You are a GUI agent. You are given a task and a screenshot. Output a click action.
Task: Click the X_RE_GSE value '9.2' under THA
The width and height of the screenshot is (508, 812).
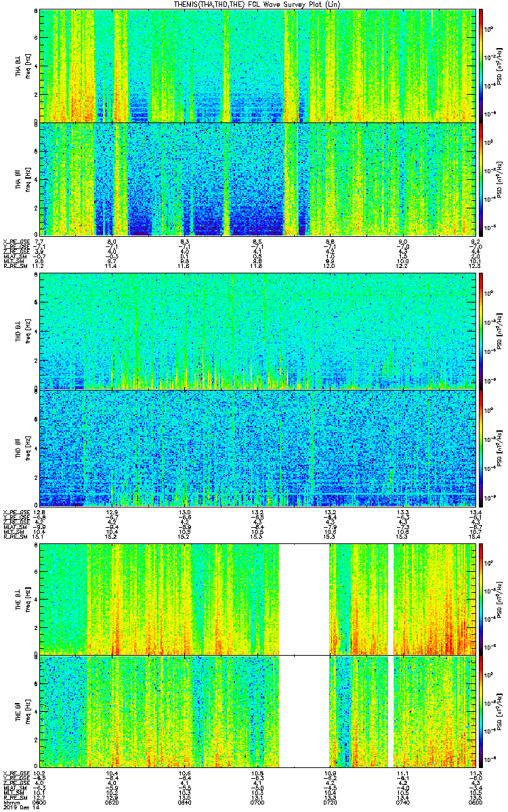pyautogui.click(x=475, y=241)
